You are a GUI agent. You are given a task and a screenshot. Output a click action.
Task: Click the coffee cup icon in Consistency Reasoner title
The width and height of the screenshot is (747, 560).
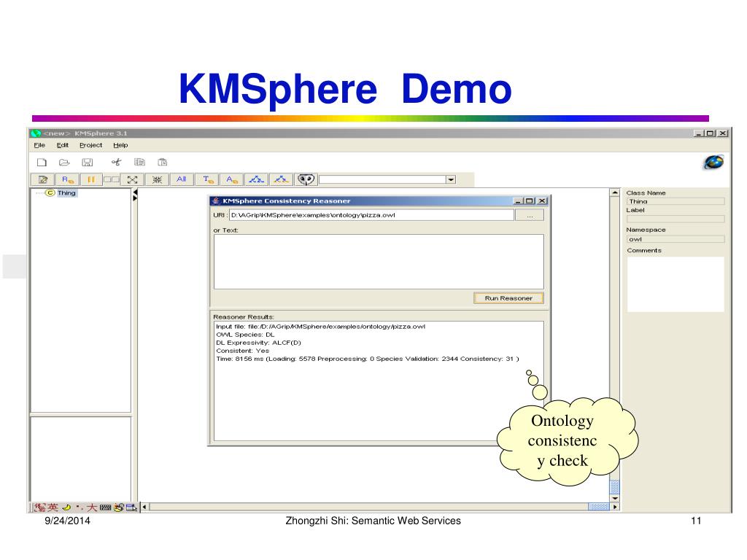(216, 201)
